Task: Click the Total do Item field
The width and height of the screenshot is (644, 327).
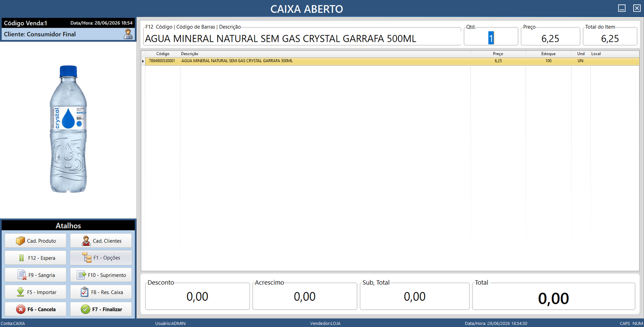Action: pyautogui.click(x=610, y=38)
